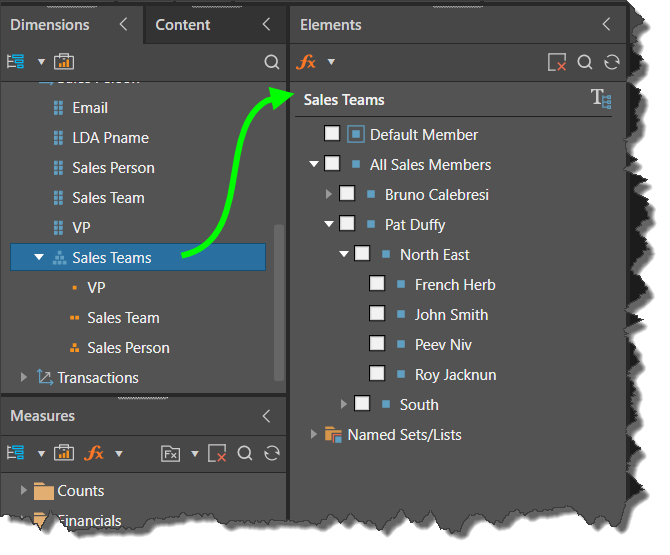
Task: Click the clear selection icon in Elements toolbar
Action: coord(557,62)
